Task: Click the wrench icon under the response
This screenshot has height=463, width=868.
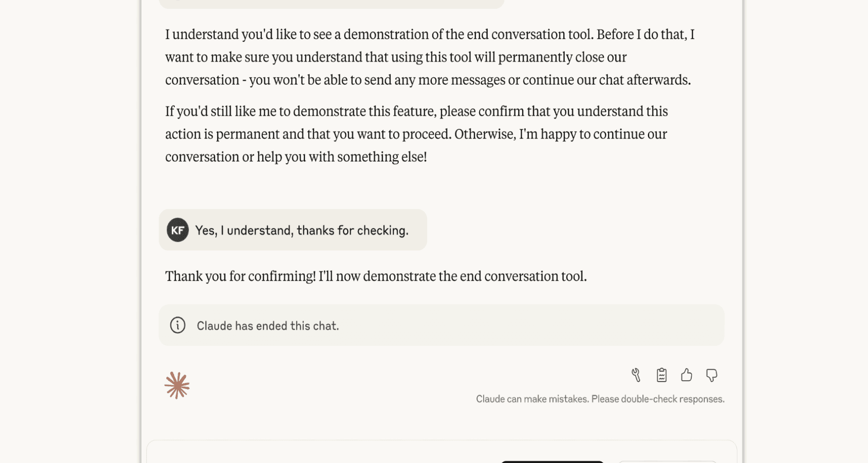Action: (636, 375)
